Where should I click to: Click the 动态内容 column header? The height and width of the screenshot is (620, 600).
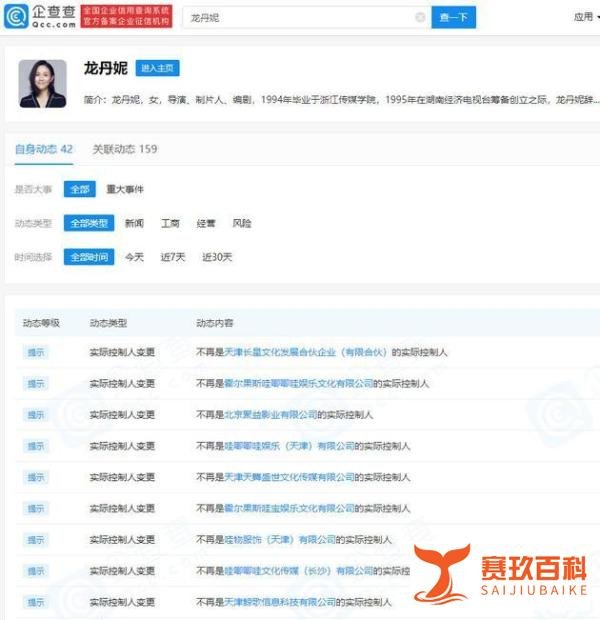click(x=214, y=323)
